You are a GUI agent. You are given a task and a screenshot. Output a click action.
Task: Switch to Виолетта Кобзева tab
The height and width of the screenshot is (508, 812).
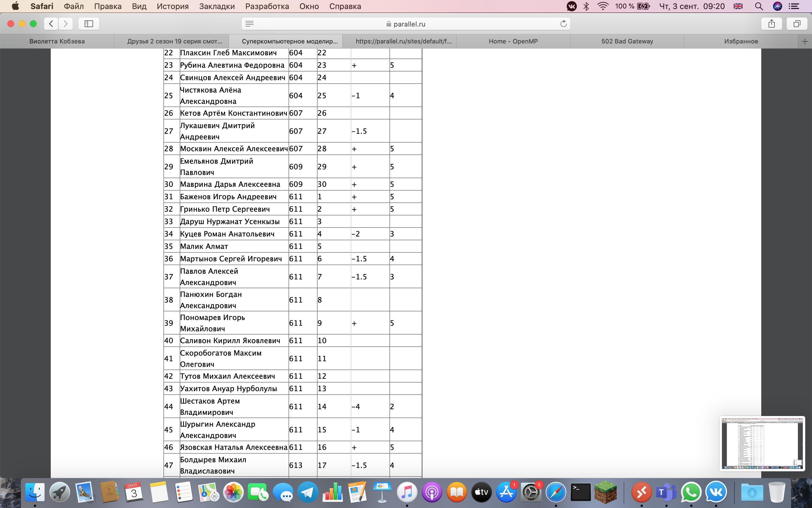click(x=57, y=41)
